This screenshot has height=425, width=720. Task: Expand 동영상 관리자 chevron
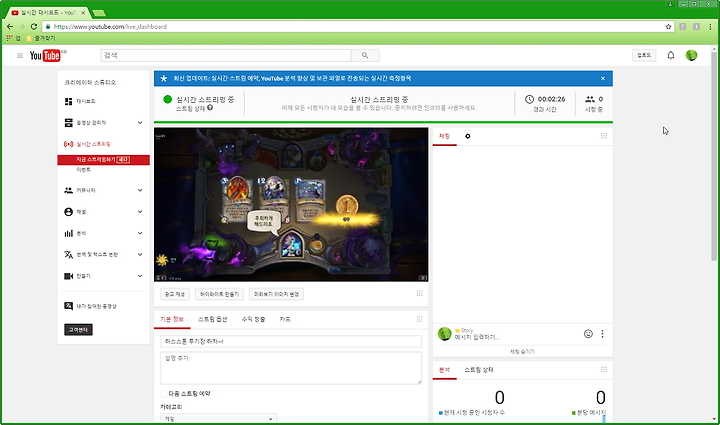(140, 123)
